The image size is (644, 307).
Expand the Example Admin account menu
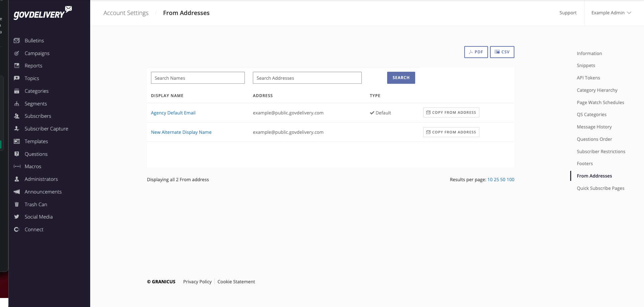(x=611, y=13)
